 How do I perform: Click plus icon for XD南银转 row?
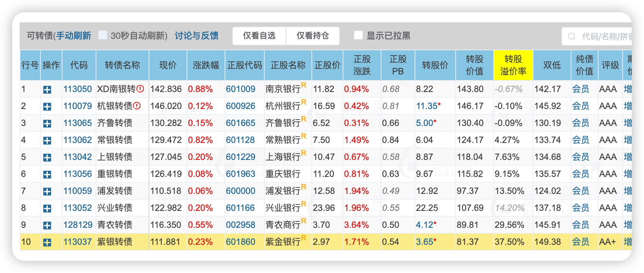click(x=47, y=90)
